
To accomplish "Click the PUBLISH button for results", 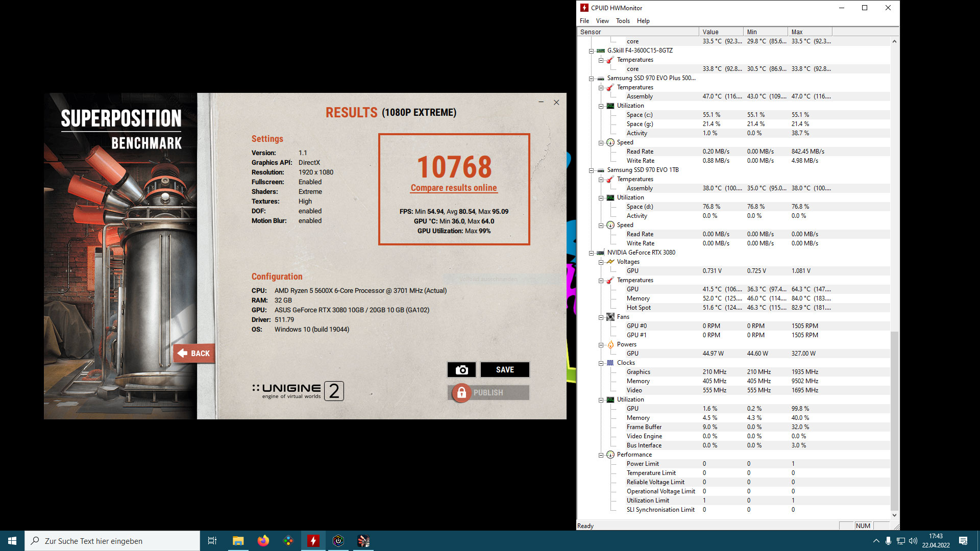I will coord(491,392).
